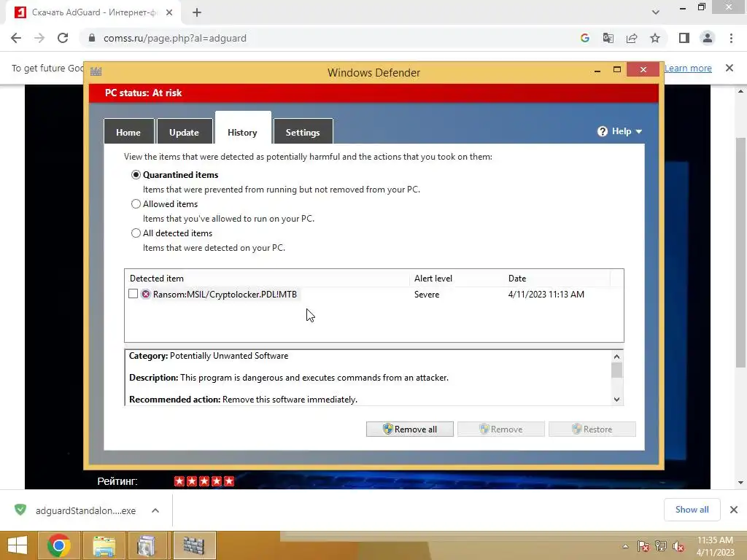Click the padlock site info icon
The image size is (747, 560).
tap(92, 38)
